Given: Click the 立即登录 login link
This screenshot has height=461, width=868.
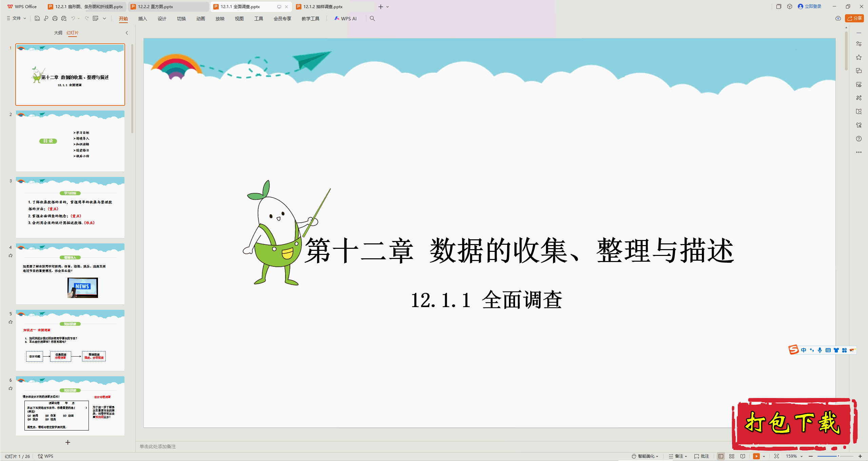Looking at the screenshot, I should tap(810, 6).
